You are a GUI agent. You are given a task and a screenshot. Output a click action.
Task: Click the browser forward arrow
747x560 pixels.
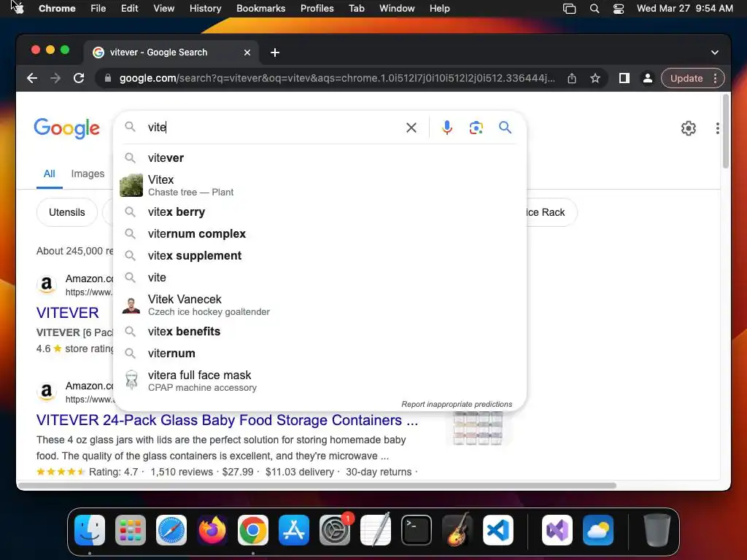coord(55,78)
